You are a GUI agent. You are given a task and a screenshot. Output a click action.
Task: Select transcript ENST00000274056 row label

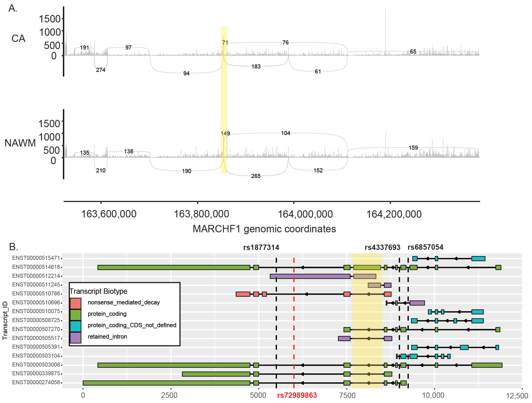click(x=36, y=383)
